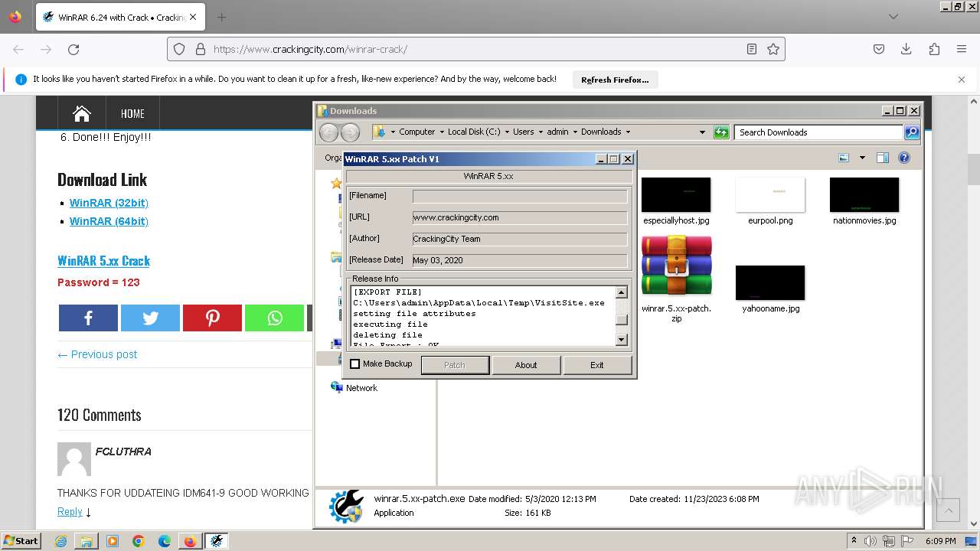Expand Computer breadcrumb dropdown arrow
Viewport: 980px width, 551px height.
[x=442, y=132]
